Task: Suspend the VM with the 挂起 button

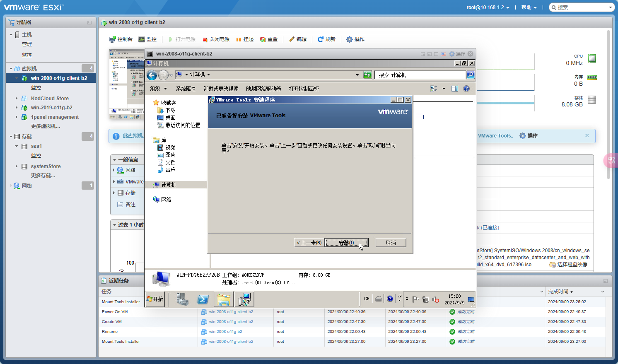Action: pos(245,39)
